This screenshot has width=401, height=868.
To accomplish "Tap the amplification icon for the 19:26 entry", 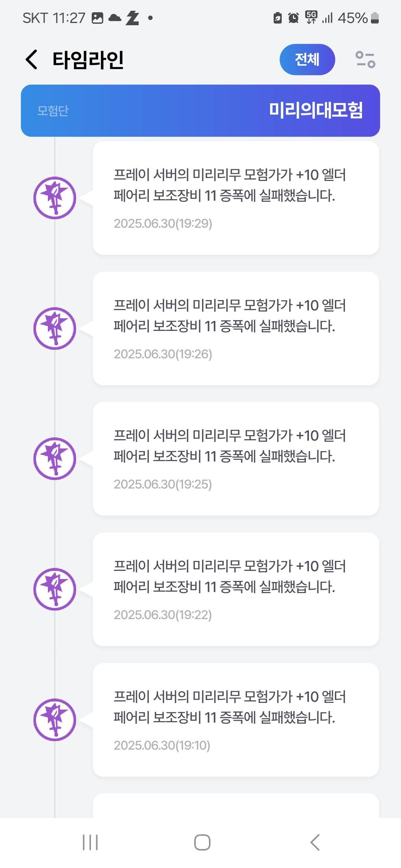I will point(55,328).
